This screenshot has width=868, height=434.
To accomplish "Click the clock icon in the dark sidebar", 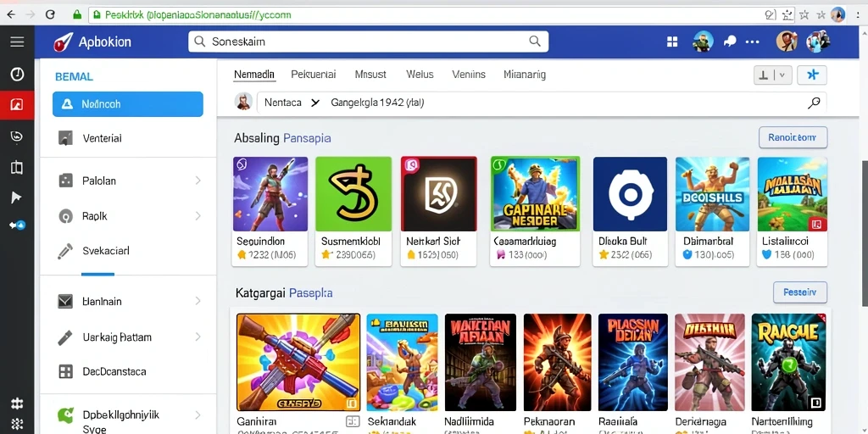I will [x=17, y=74].
